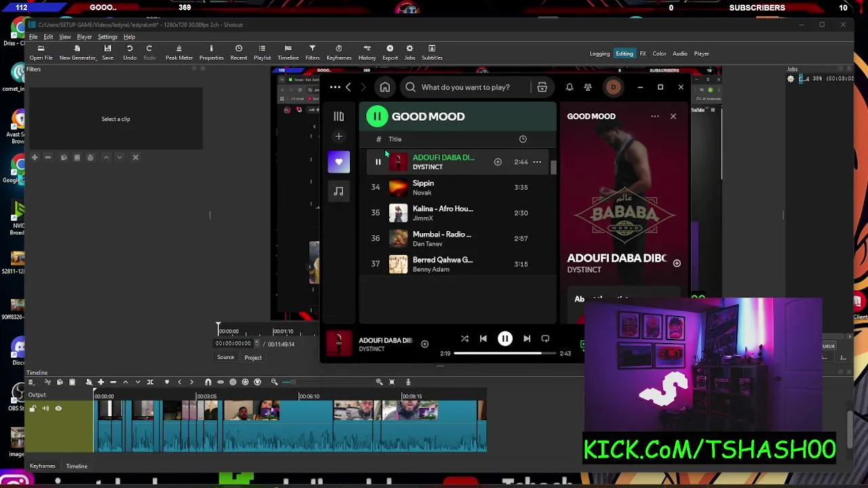This screenshot has width=868, height=488.
Task: Append clip to timeline track
Action: (x=100, y=382)
